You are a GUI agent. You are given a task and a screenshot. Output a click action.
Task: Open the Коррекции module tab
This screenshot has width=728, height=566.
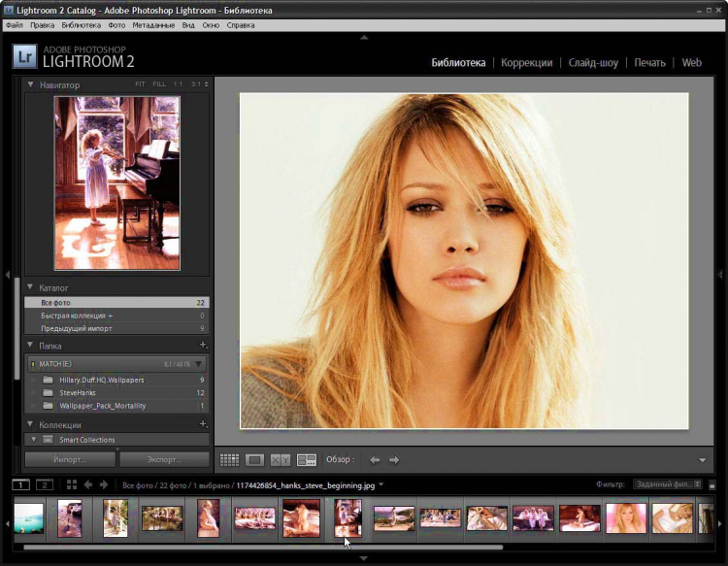(x=526, y=62)
